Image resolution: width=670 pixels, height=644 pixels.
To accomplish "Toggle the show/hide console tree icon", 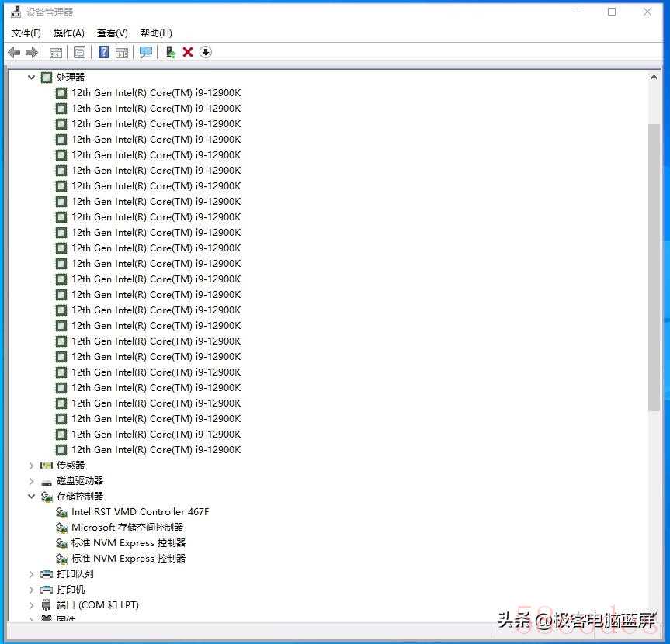I will point(56,53).
